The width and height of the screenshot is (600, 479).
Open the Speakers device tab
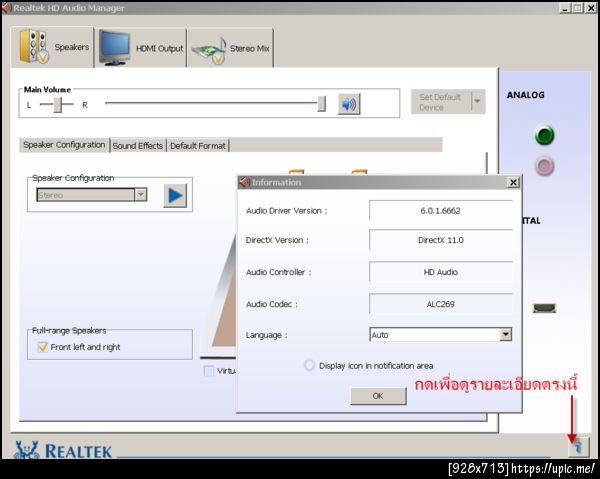[53, 47]
